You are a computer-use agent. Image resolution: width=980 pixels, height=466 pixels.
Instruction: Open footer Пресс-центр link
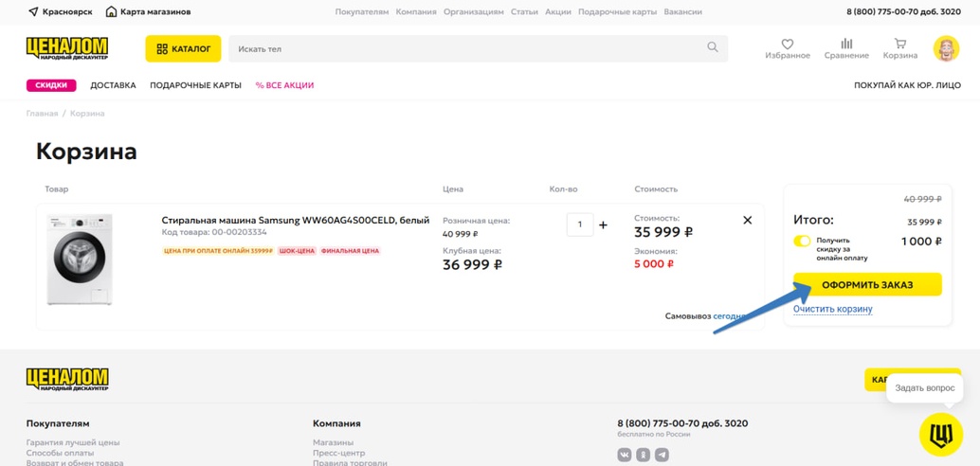point(338,452)
